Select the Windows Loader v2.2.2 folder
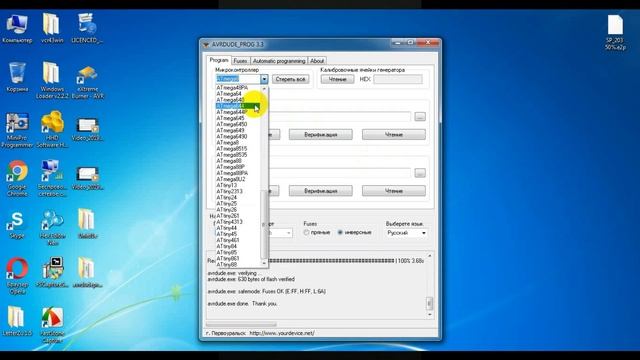 [52, 81]
